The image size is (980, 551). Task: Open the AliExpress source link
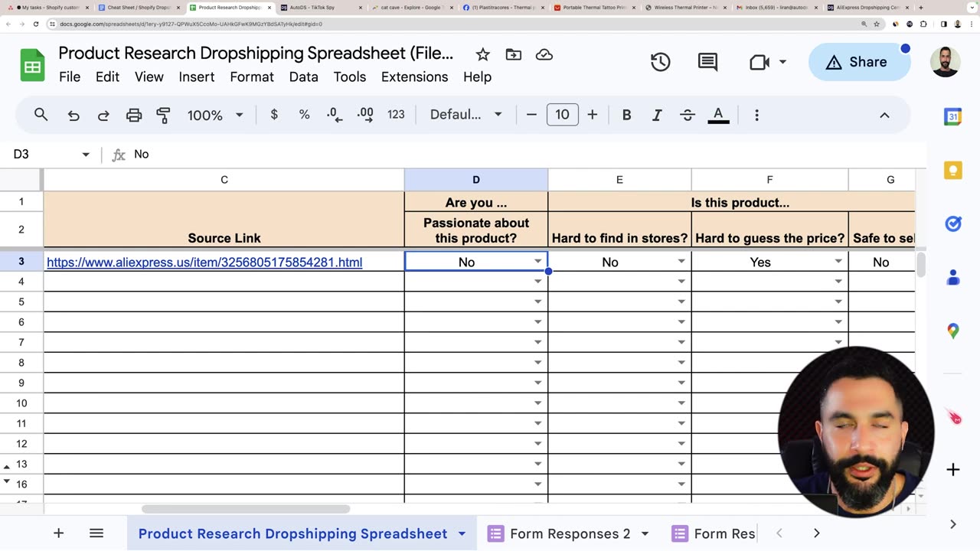(x=204, y=262)
